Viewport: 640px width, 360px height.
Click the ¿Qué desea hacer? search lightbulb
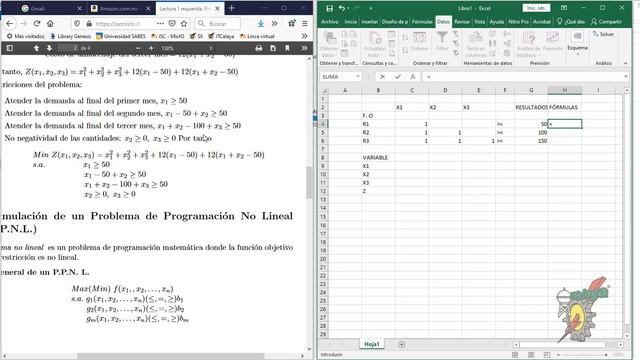560,22
